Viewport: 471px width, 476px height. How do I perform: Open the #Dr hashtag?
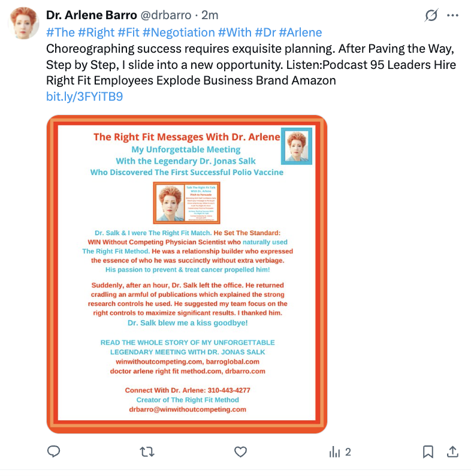(x=265, y=32)
